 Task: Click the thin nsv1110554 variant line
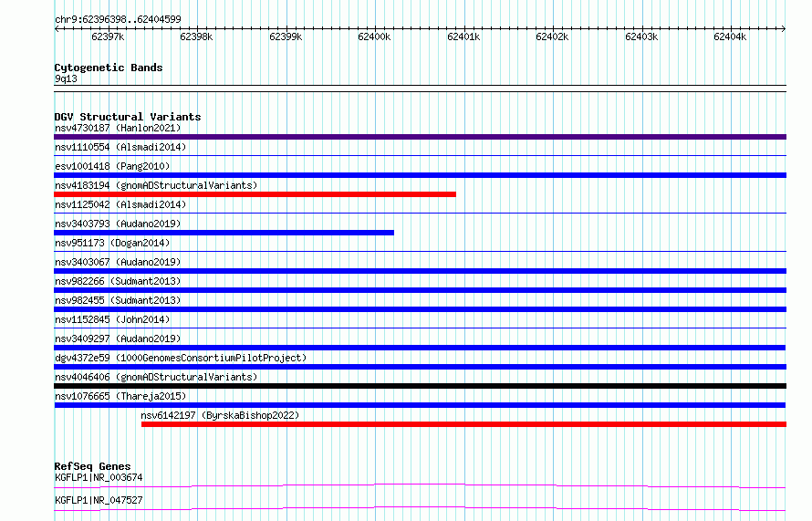point(420,155)
